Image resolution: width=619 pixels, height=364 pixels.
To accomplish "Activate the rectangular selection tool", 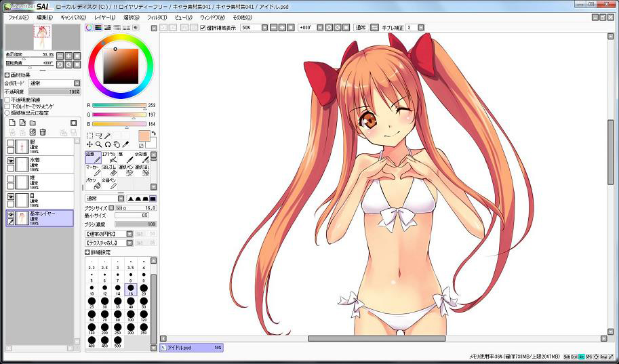I will click(x=89, y=136).
